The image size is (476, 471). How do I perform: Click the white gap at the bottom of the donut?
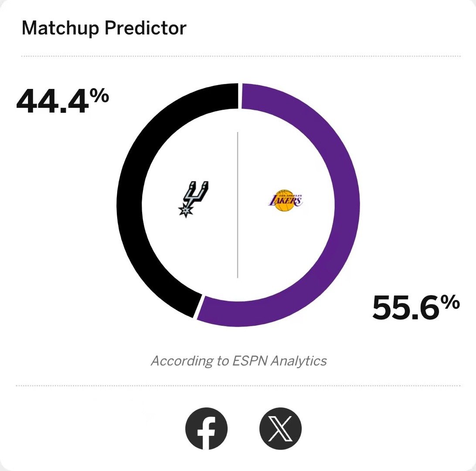[198, 307]
